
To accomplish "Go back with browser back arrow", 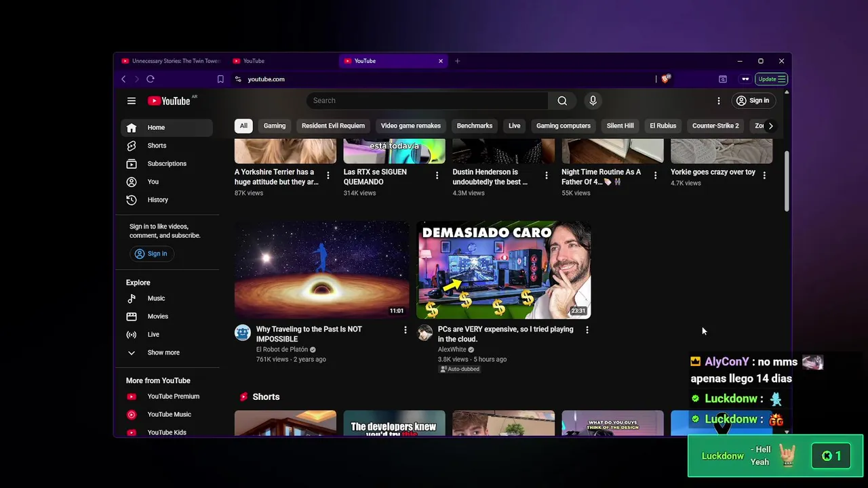I will pos(123,79).
